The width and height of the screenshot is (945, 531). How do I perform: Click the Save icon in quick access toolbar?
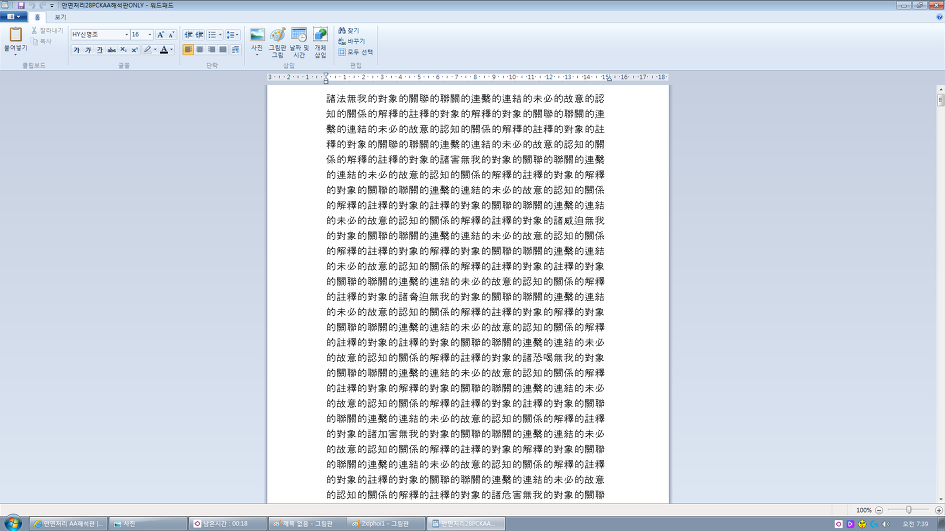tap(20, 5)
